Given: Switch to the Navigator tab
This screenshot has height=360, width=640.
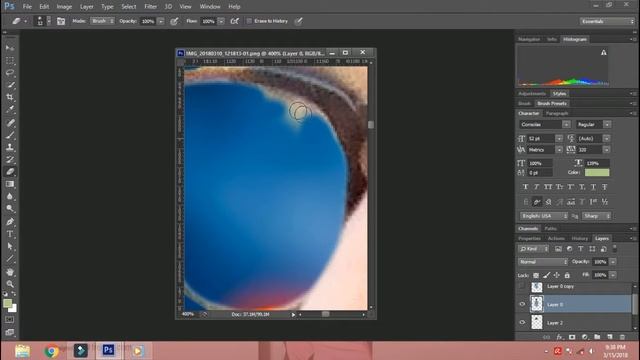Looking at the screenshot, I should [529, 39].
